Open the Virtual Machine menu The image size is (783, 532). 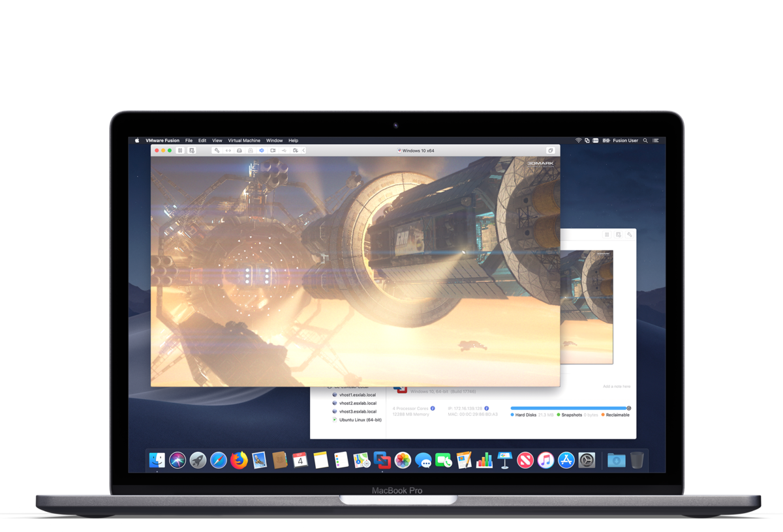tap(244, 140)
